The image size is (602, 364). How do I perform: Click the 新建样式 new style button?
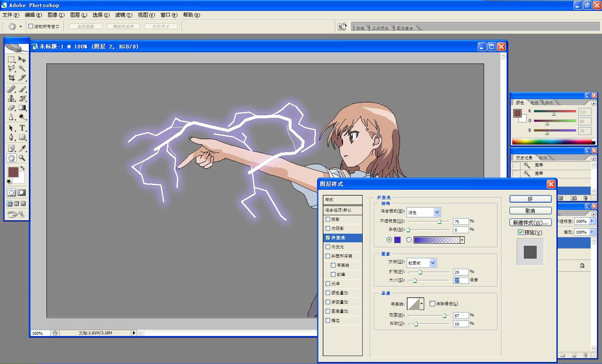pyautogui.click(x=530, y=222)
